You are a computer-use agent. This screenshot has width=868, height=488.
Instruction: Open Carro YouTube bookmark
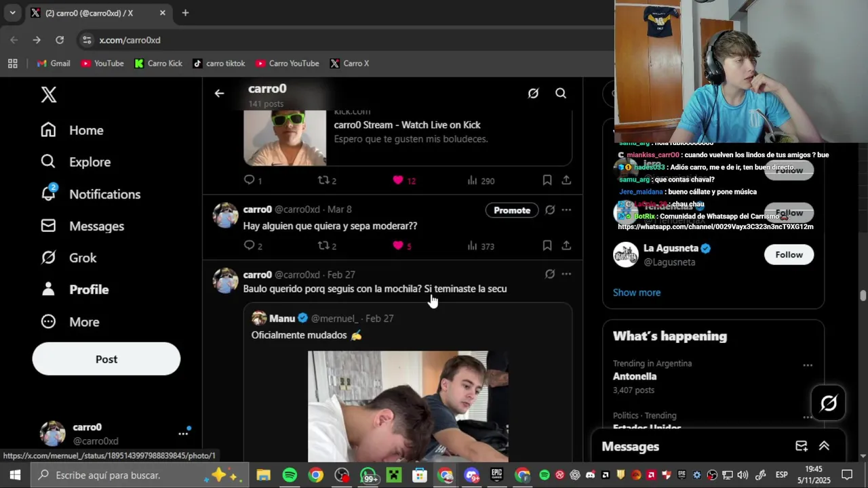tap(288, 63)
